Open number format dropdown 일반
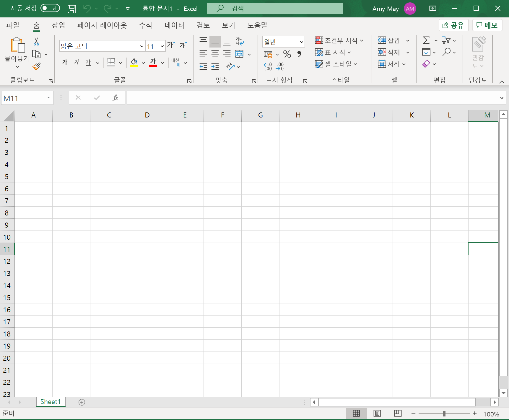509x420 pixels. (301, 42)
